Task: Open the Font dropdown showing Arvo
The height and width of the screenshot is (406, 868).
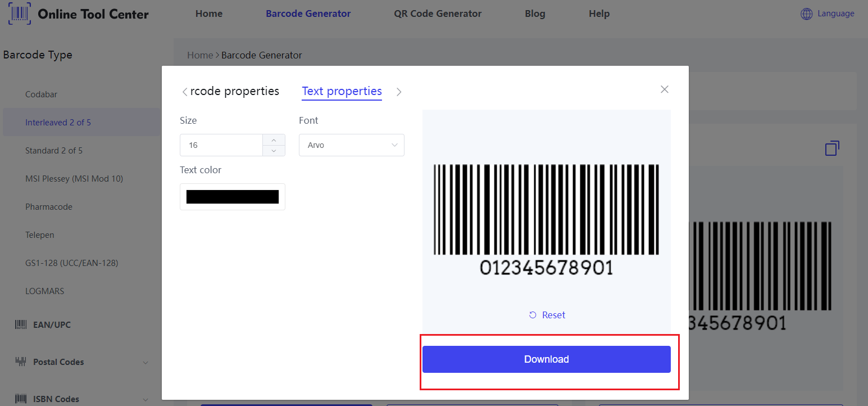Action: (352, 145)
